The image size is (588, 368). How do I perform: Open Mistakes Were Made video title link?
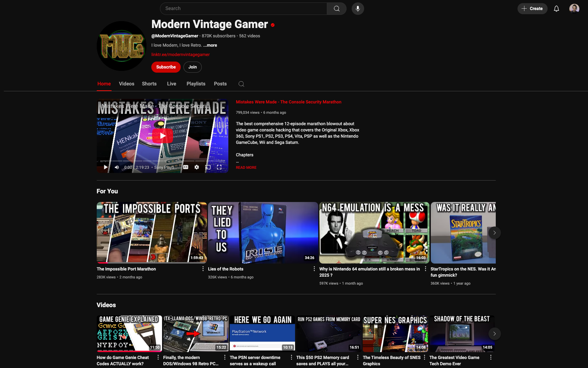pos(288,102)
